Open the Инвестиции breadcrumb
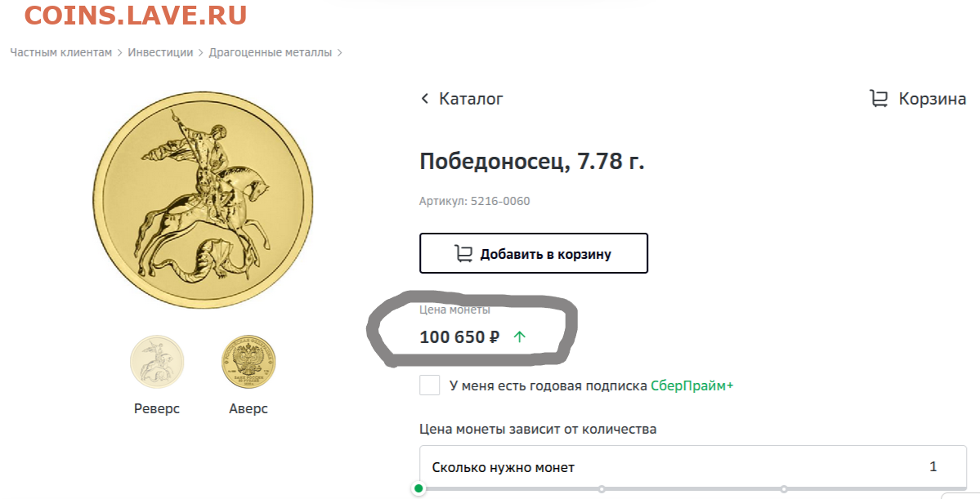The height and width of the screenshot is (499, 980). 160,52
